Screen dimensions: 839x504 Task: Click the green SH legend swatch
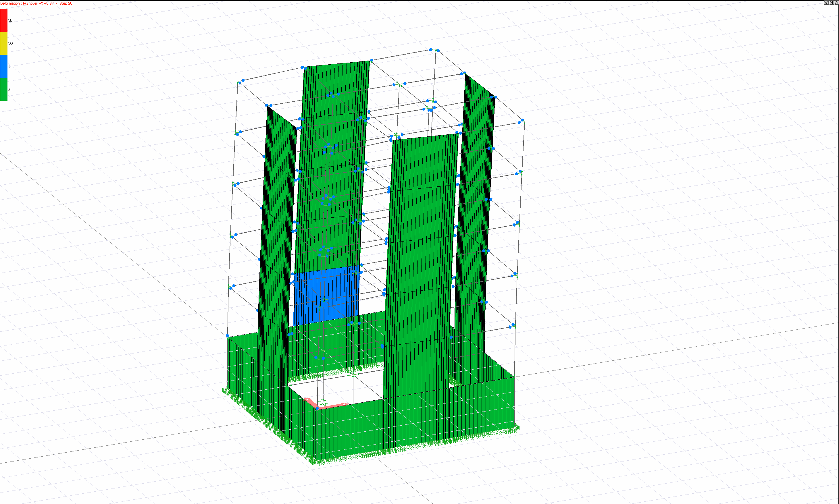click(4, 89)
